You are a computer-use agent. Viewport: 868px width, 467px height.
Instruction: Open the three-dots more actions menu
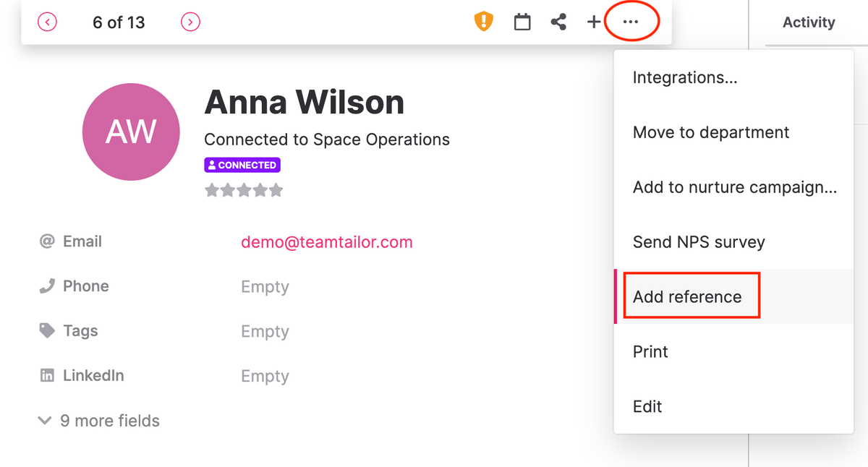[631, 22]
